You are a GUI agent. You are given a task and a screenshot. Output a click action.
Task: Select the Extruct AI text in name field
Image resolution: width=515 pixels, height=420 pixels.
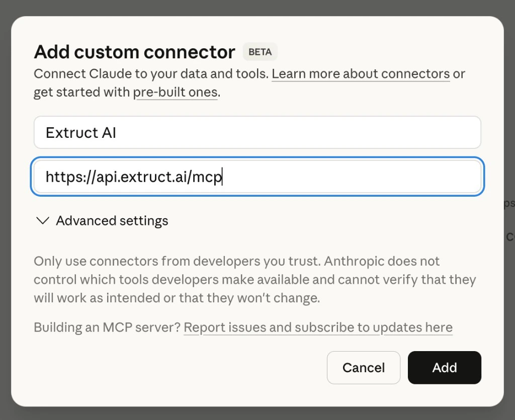[80, 132]
